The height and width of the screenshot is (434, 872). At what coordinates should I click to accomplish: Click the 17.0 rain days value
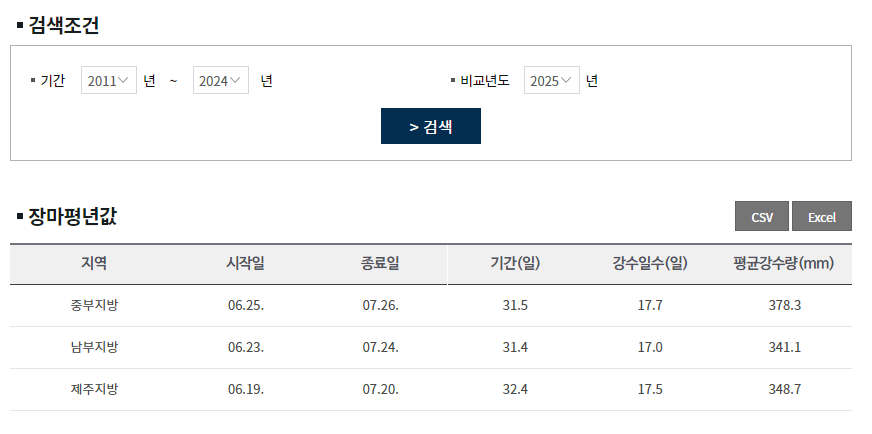click(x=650, y=347)
